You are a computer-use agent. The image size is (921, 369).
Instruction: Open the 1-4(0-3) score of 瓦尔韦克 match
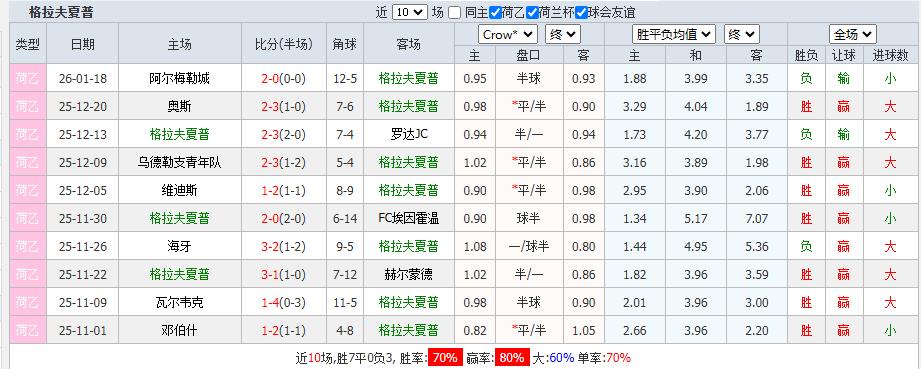(284, 303)
